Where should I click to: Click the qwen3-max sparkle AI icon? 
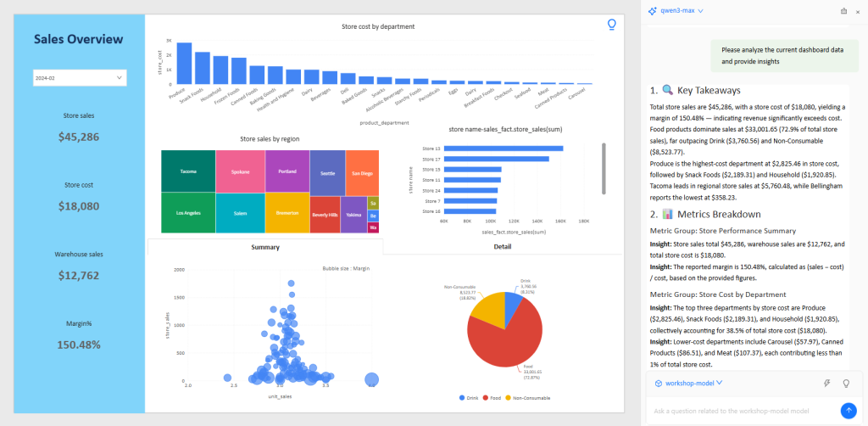pyautogui.click(x=653, y=11)
